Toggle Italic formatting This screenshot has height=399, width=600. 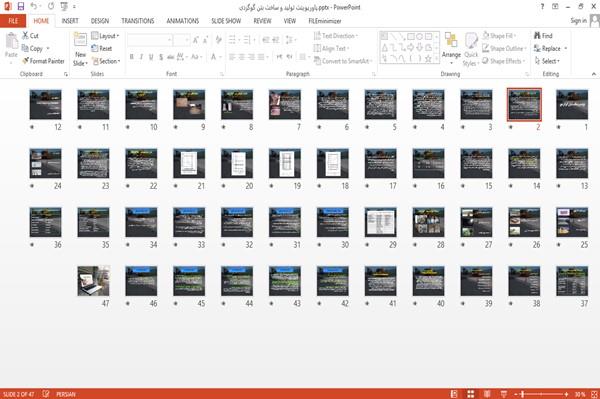(141, 57)
